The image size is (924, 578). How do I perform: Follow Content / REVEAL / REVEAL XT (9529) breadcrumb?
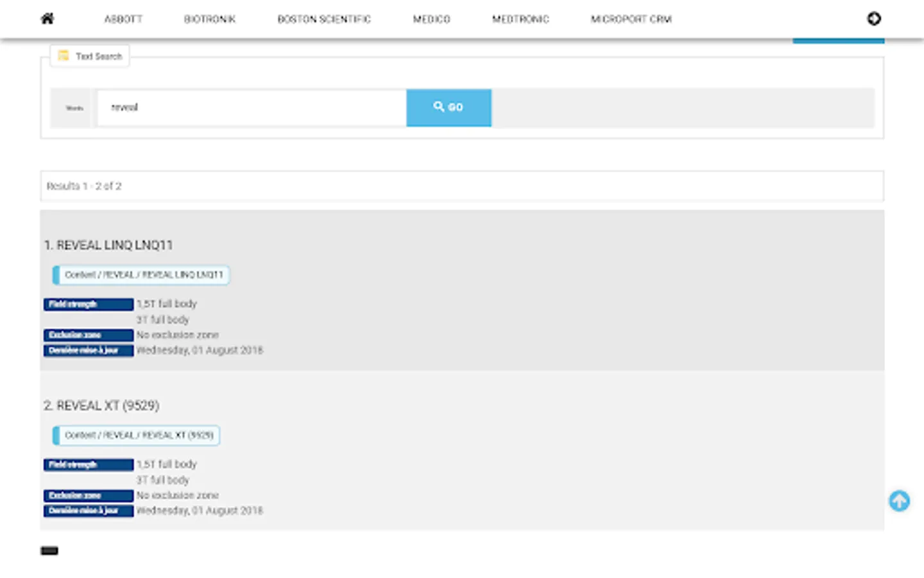pos(136,435)
